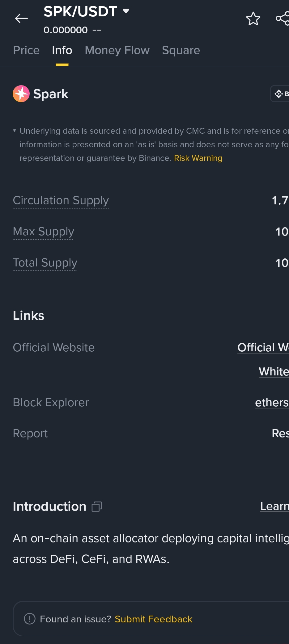
Task: Open the Risk Warning link
Action: pos(198,158)
